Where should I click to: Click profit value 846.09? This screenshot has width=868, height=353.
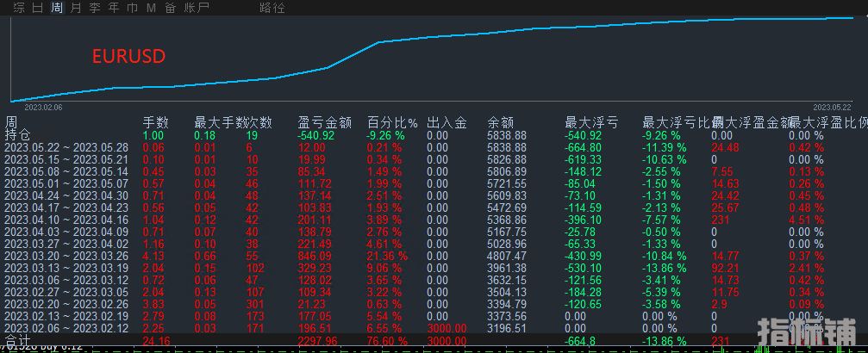pos(315,257)
